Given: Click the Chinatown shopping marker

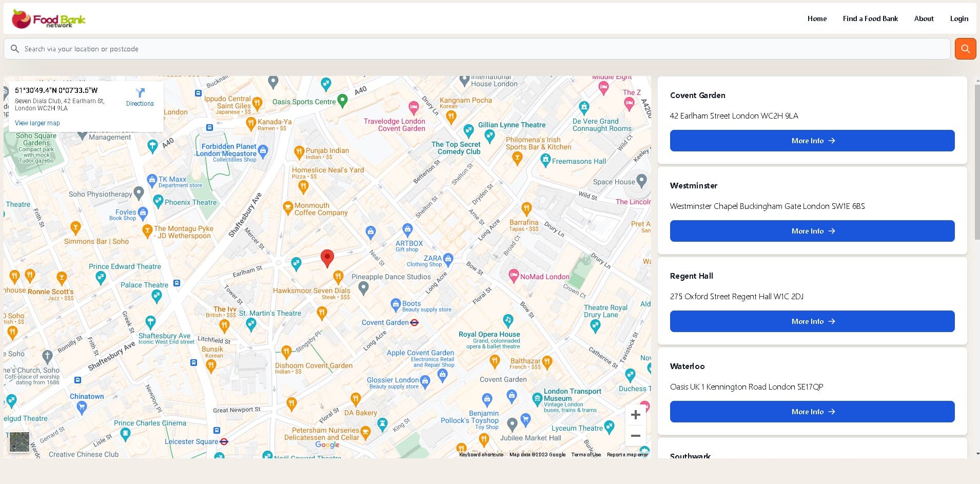Looking at the screenshot, I should click(82, 408).
